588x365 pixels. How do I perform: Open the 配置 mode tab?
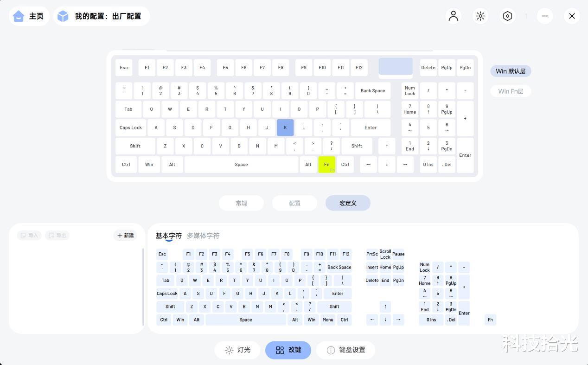(294, 203)
